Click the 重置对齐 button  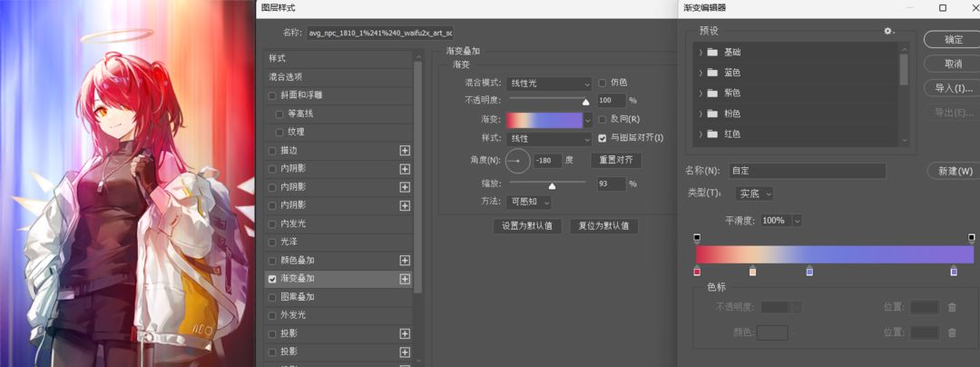(x=616, y=160)
